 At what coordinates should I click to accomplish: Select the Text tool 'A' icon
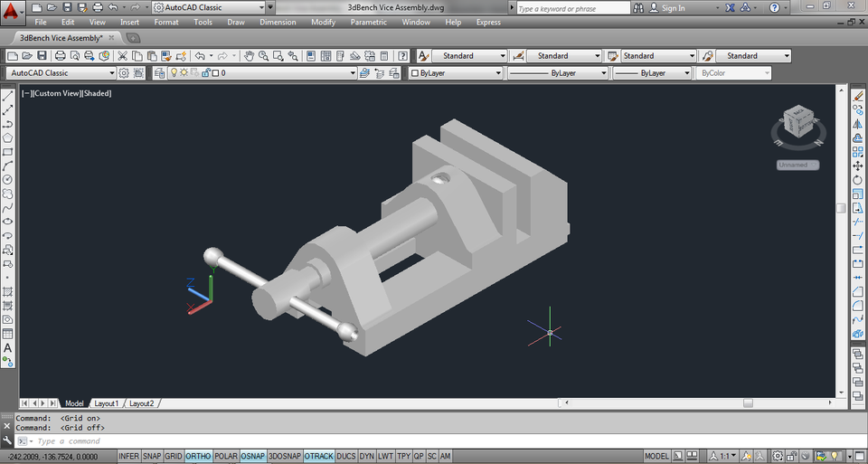7,347
